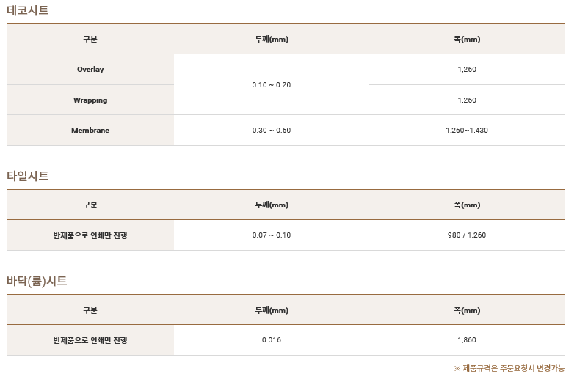Click the 0.07 ~ 0.10 thickness cell
Viewport: 588px width, 382px height.
coord(272,235)
